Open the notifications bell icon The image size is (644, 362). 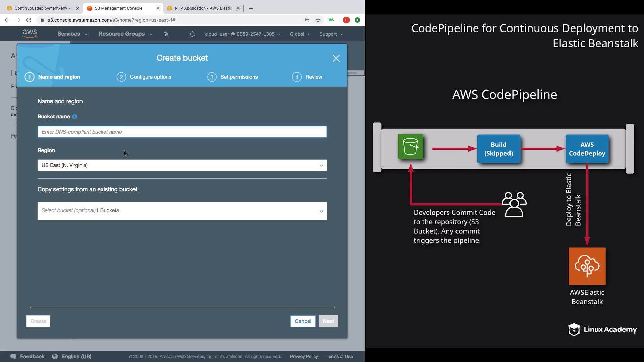tap(192, 34)
